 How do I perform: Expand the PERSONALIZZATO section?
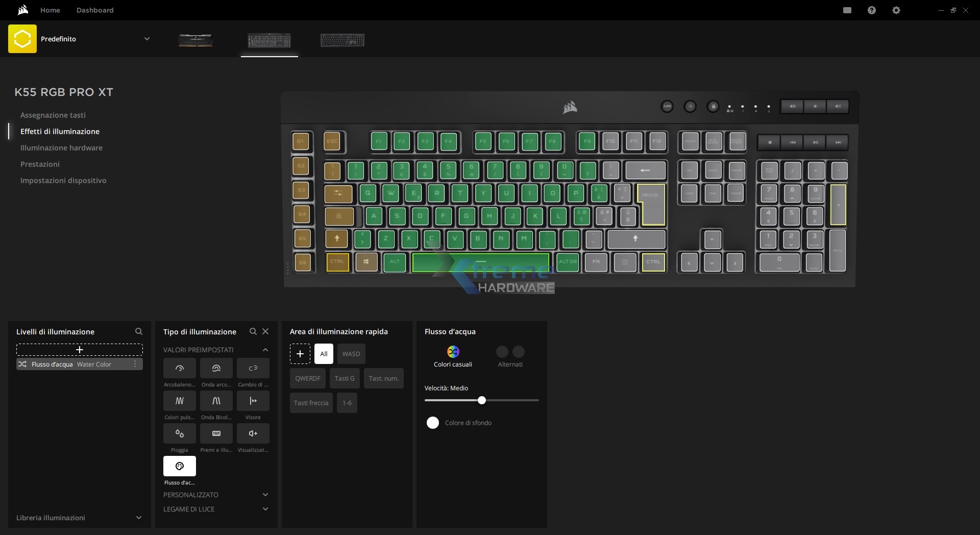[x=265, y=495]
